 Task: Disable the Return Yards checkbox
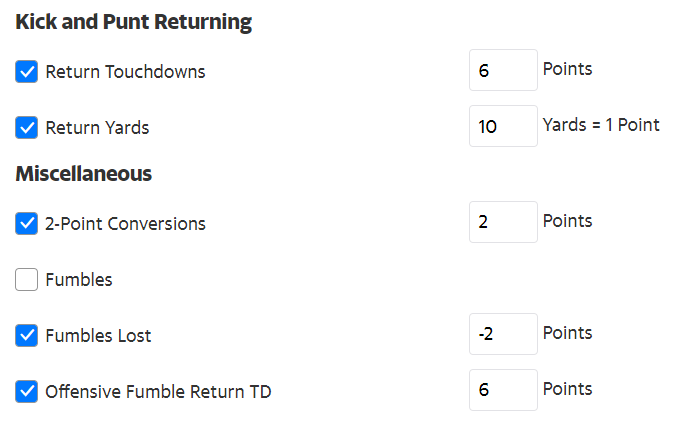[x=27, y=128]
